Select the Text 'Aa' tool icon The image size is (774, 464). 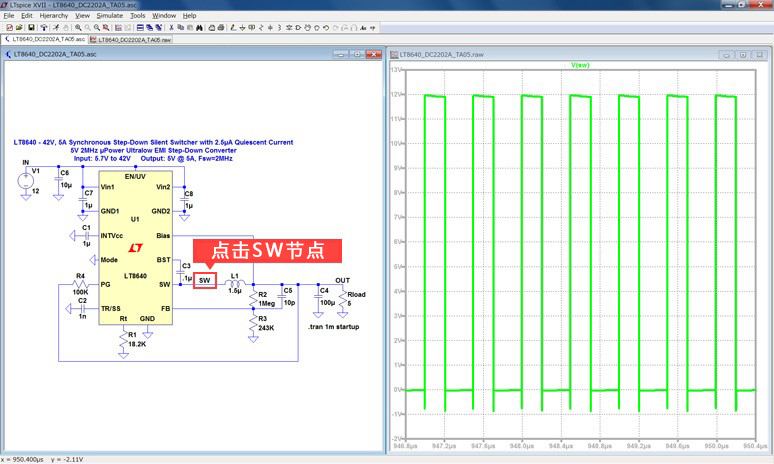[x=363, y=27]
